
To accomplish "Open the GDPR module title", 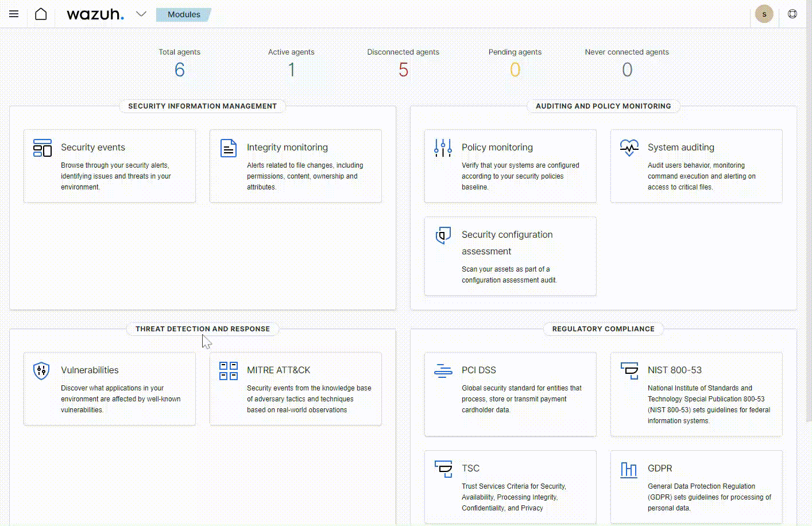I will [x=660, y=469].
